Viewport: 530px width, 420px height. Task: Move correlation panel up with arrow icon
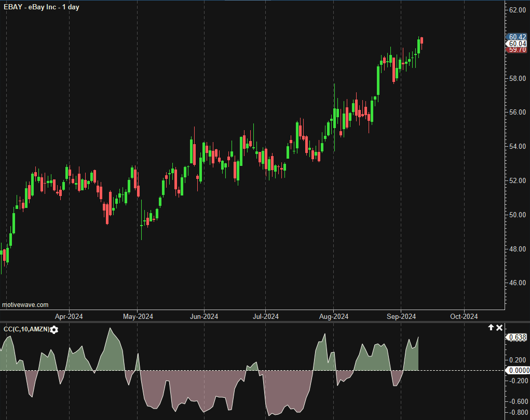pos(491,328)
